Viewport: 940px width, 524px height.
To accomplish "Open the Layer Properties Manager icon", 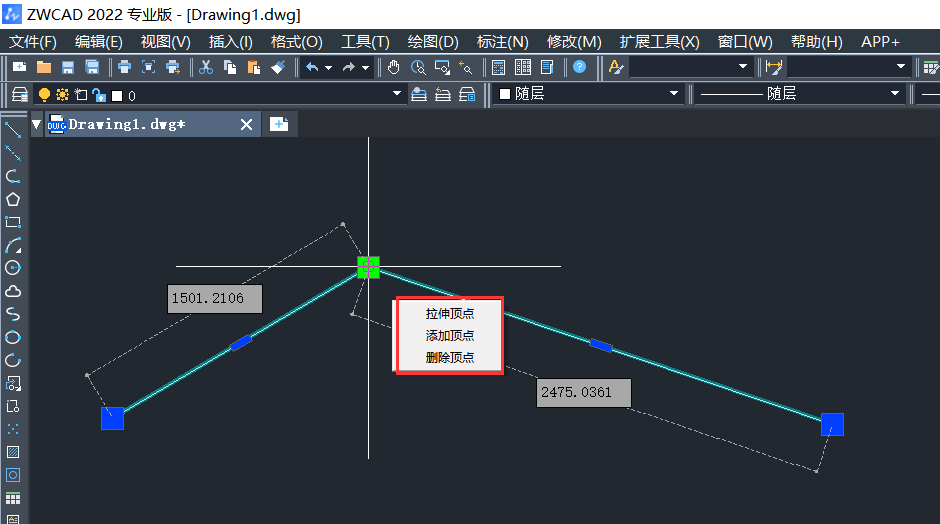I will pos(20,95).
